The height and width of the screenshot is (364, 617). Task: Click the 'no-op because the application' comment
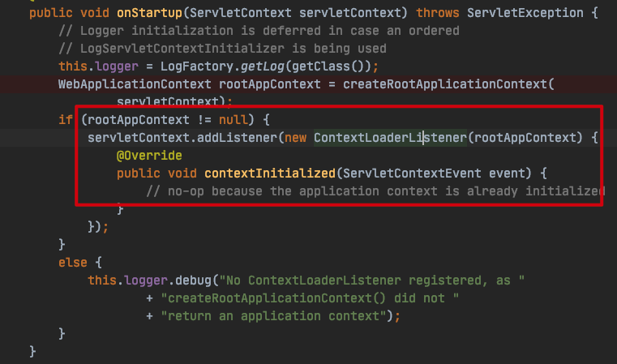(375, 191)
